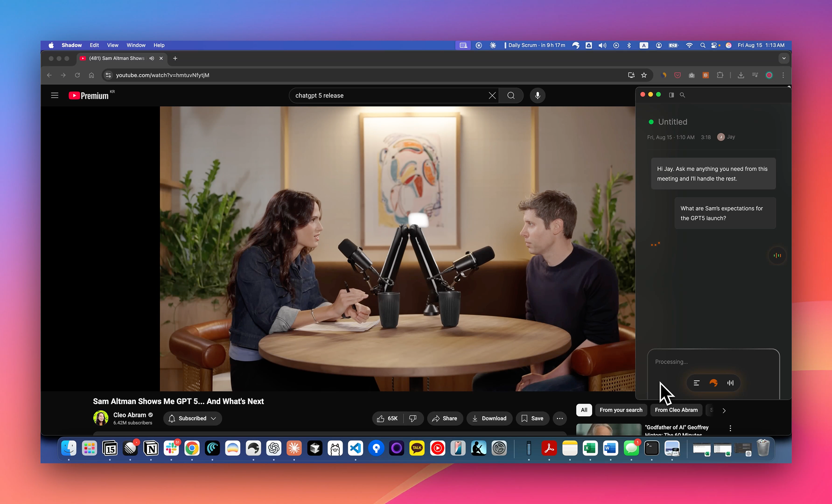The image size is (832, 504).
Task: Select the All filter chip
Action: [584, 410]
